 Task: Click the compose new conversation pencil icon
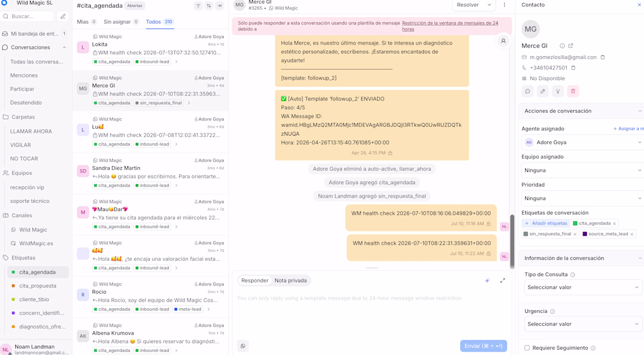tap(63, 16)
